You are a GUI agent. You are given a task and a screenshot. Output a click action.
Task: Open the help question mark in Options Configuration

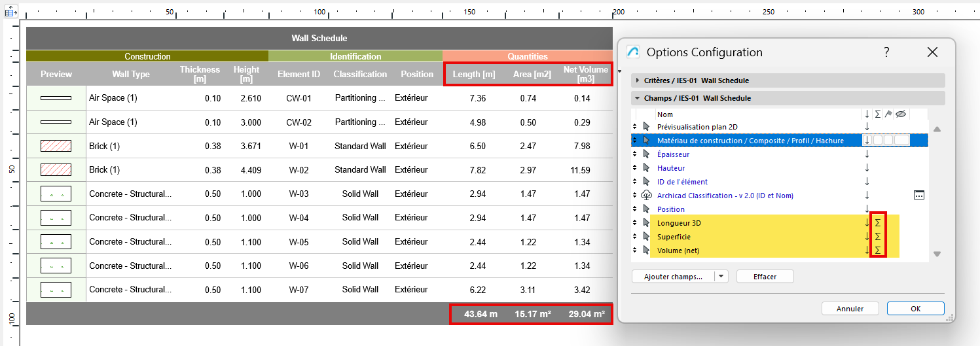click(886, 52)
